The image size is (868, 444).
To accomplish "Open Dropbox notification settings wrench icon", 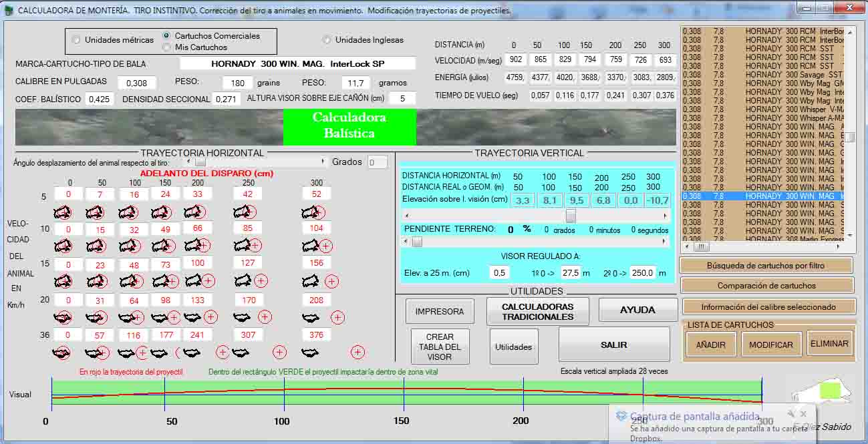I will (x=790, y=414).
